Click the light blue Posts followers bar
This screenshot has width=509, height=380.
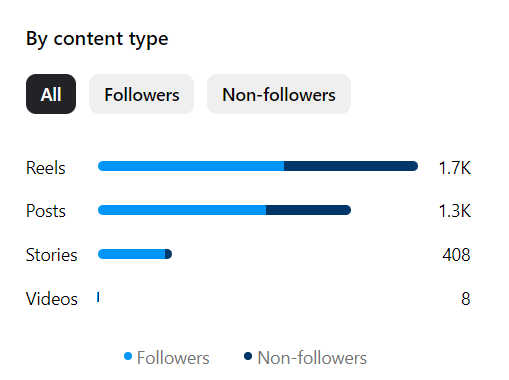point(182,210)
